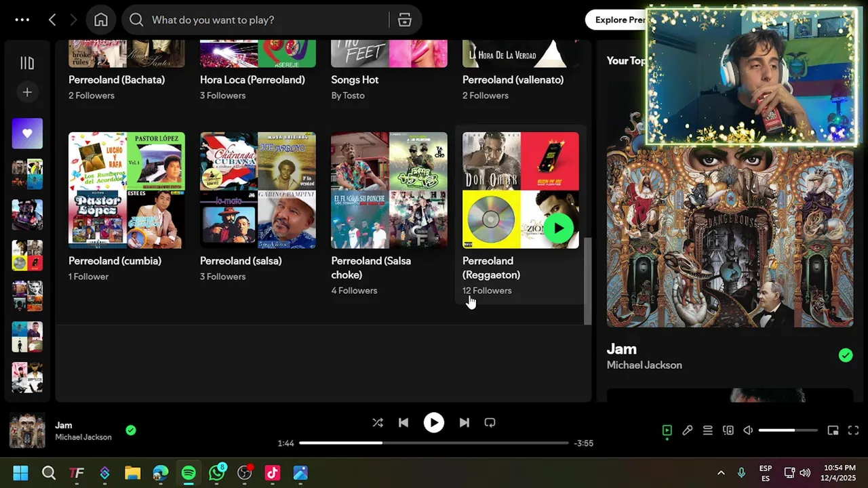Open File Explorer from taskbar
The width and height of the screenshot is (868, 488).
(132, 472)
